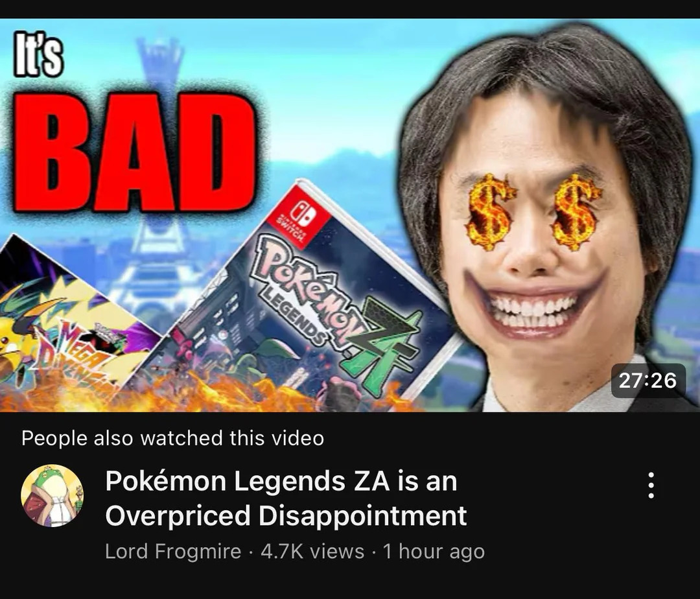Click the Lord Frogmire channel avatar
This screenshot has height=599, width=700.
(52, 495)
